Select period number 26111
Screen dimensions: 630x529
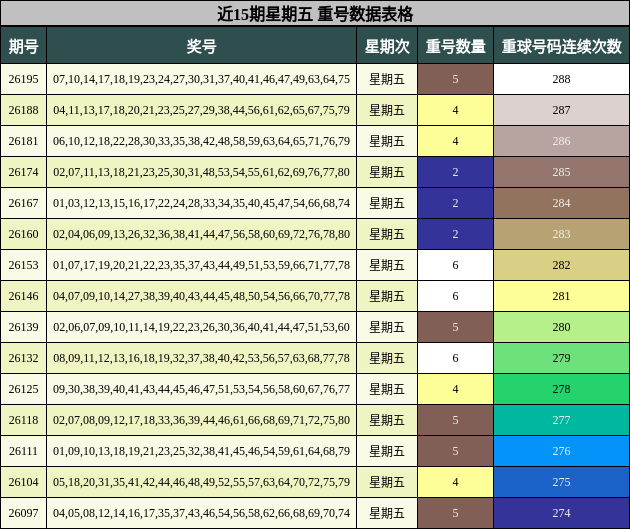point(23,451)
